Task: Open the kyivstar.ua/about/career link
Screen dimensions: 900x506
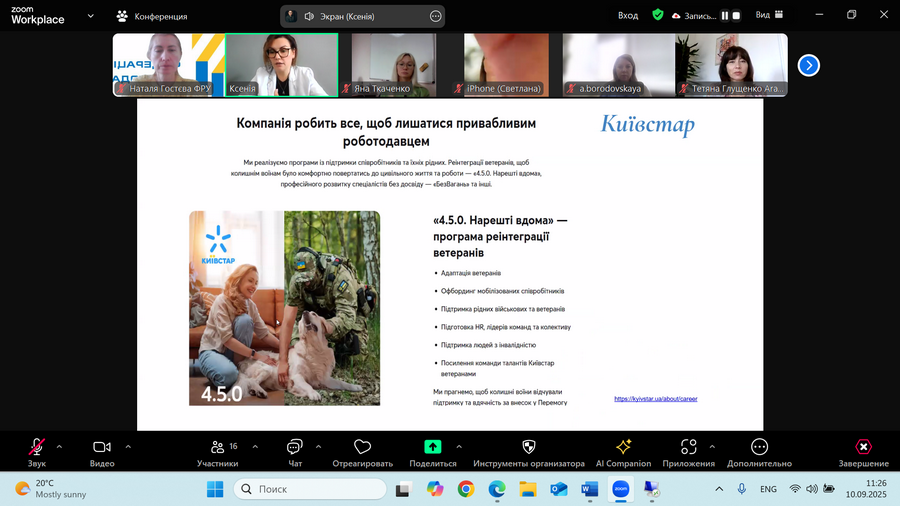Action: click(x=655, y=399)
